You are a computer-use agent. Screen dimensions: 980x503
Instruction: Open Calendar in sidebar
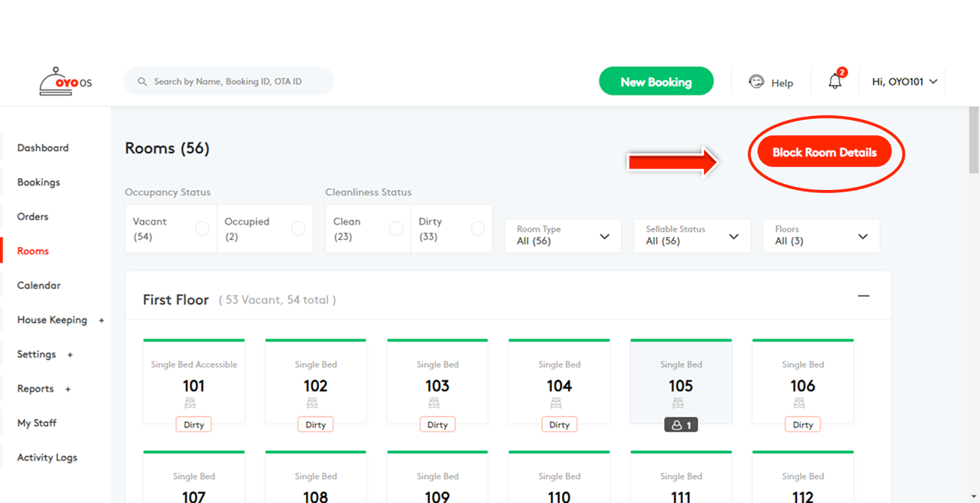click(38, 285)
